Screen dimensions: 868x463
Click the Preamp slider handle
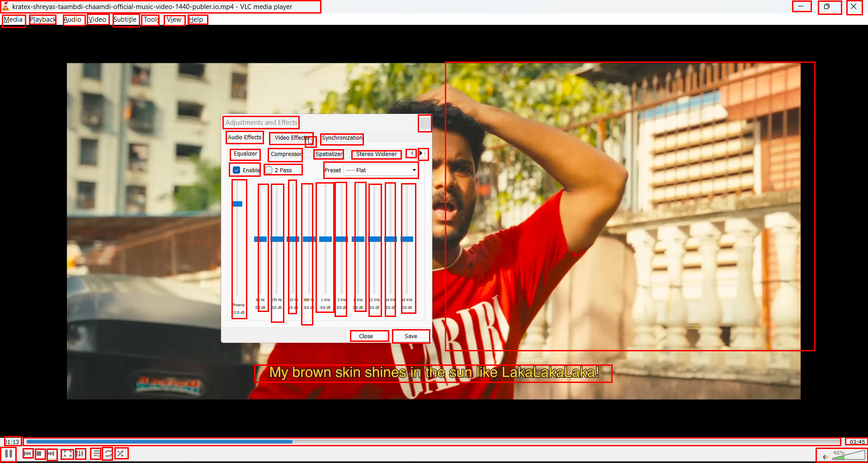click(237, 204)
